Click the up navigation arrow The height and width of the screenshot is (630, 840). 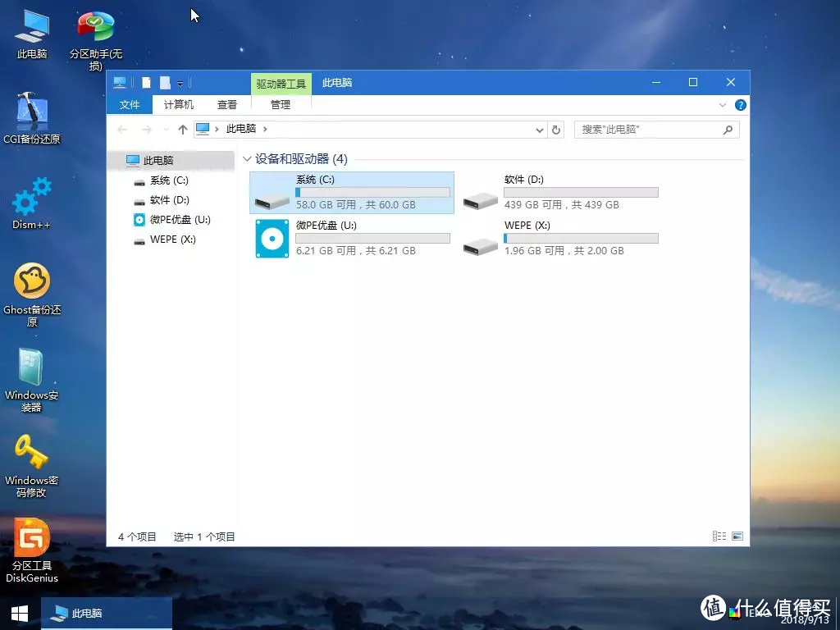pyautogui.click(x=182, y=129)
